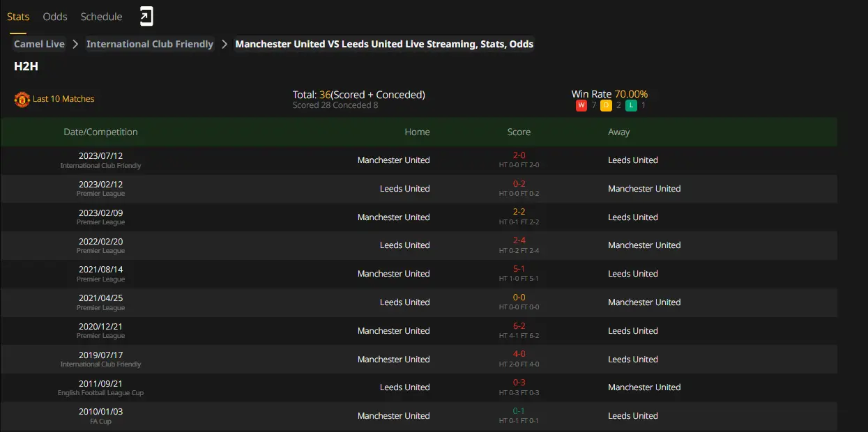Click the 2019/07/17 match date
The width and height of the screenshot is (868, 432).
pos(100,355)
